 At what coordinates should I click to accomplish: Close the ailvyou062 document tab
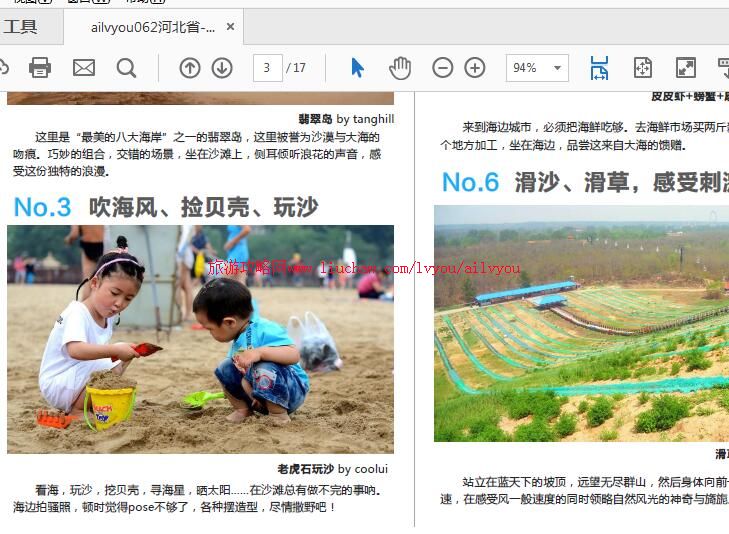pos(231,27)
